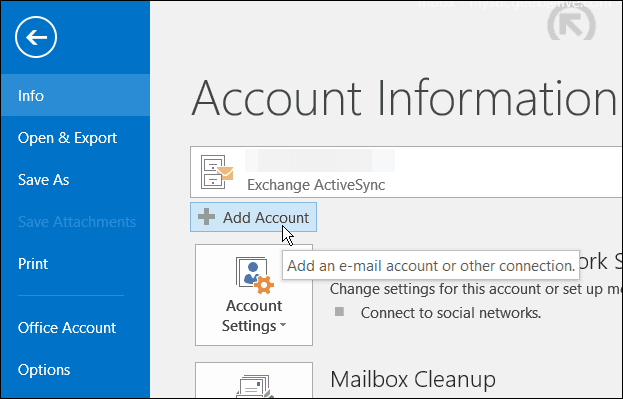The width and height of the screenshot is (623, 399).
Task: Choose Save As in the sidebar
Action: 75,180
